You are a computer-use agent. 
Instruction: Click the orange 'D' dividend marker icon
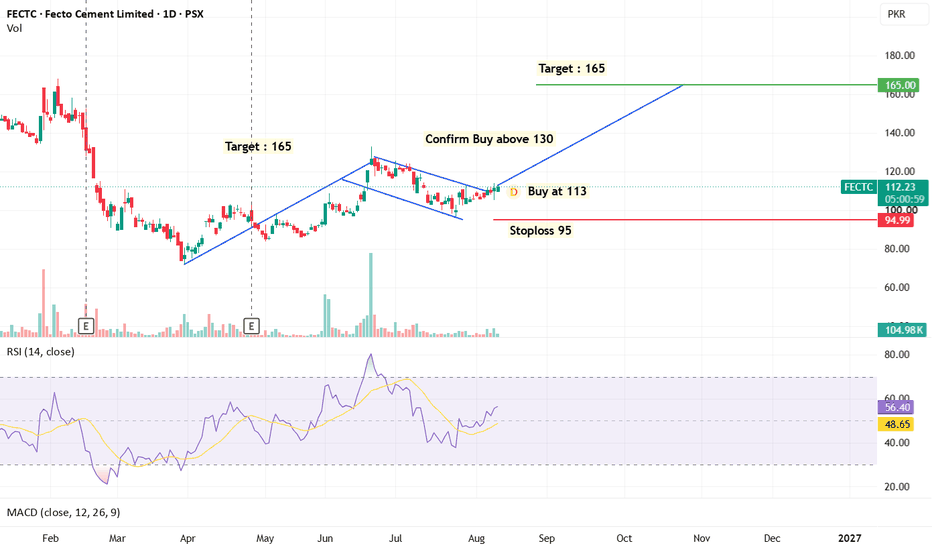tap(514, 192)
